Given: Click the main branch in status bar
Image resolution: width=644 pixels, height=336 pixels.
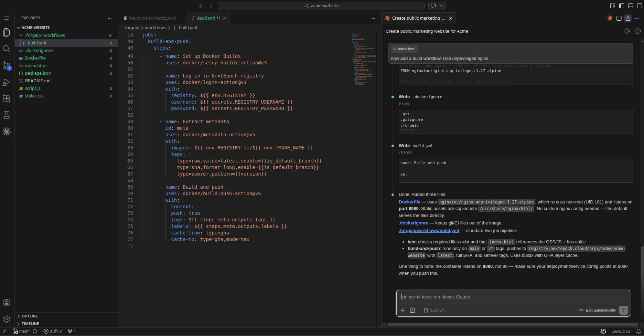Looking at the screenshot, I should click(22, 331).
